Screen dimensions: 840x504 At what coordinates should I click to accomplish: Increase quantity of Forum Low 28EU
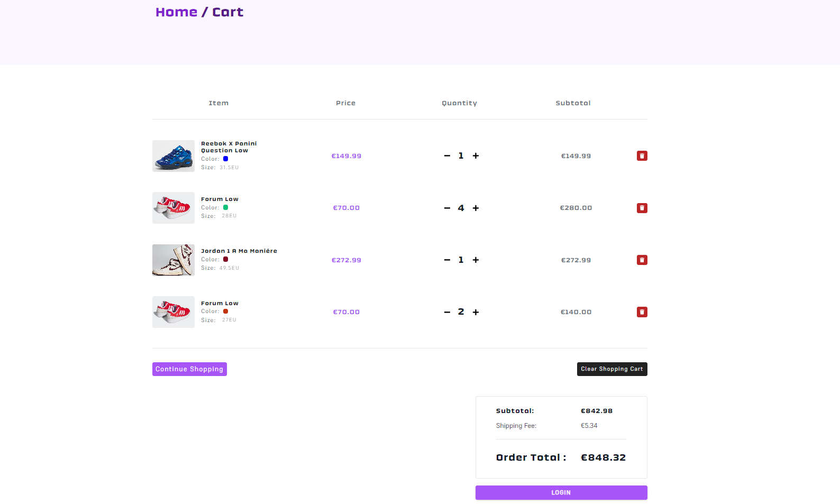pos(476,208)
